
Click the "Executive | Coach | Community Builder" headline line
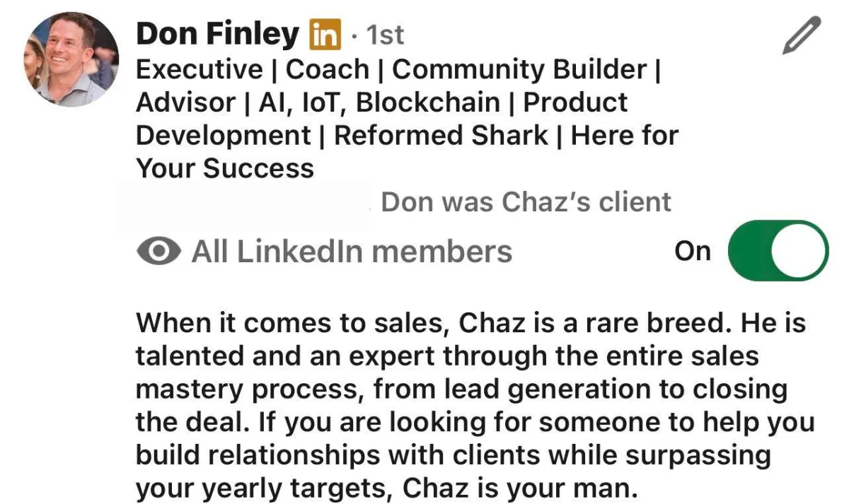pos(398,70)
